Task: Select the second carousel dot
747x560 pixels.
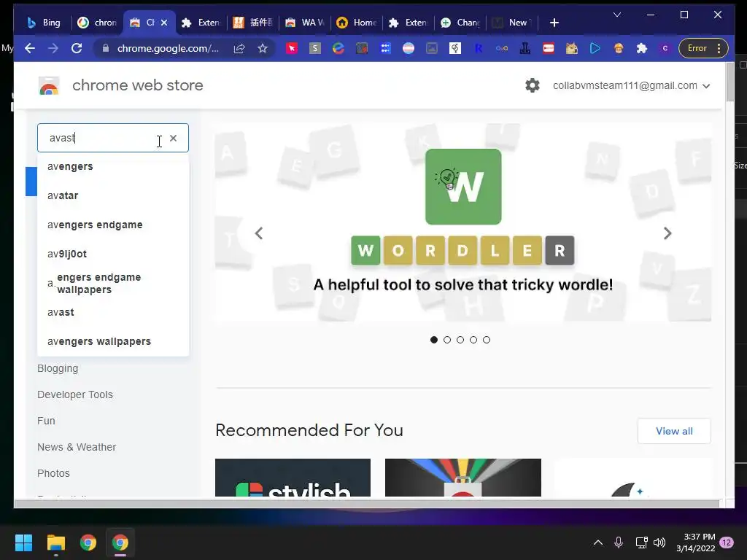Action: click(x=447, y=340)
